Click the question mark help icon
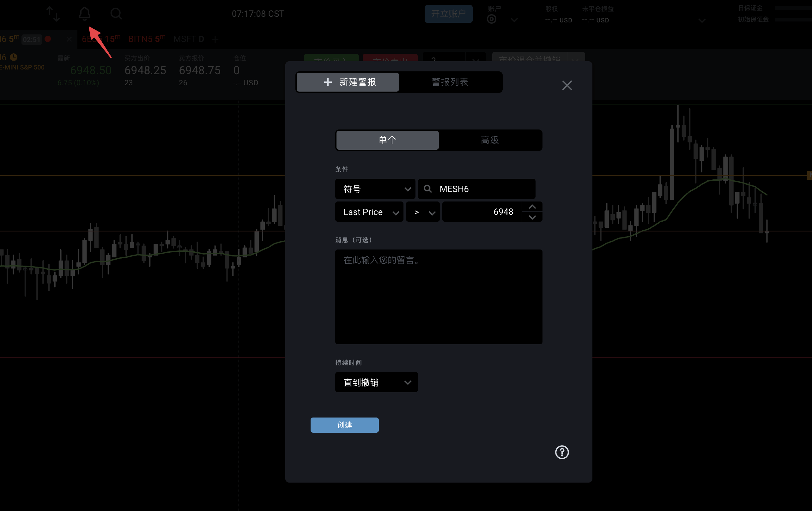Screen dimensions: 812x511 click(x=561, y=452)
